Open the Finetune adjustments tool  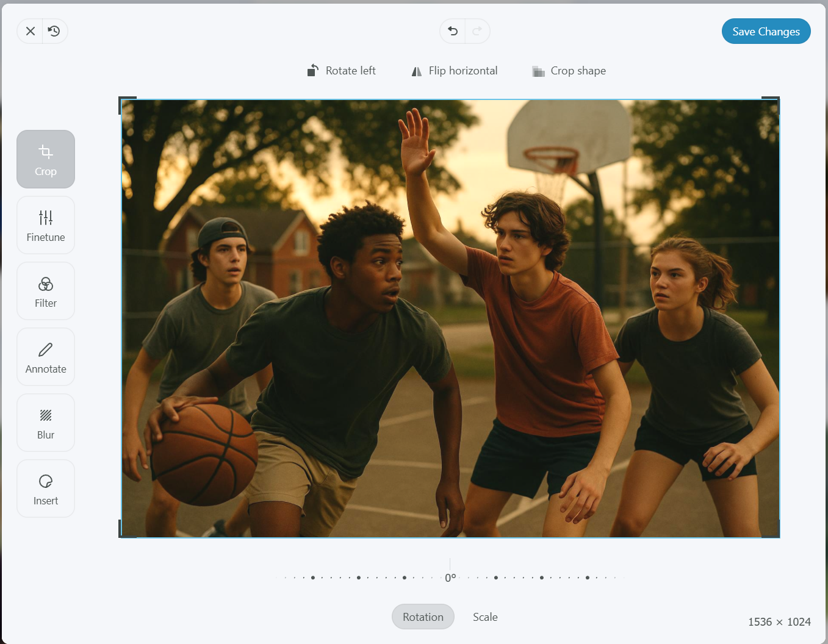[46, 225]
